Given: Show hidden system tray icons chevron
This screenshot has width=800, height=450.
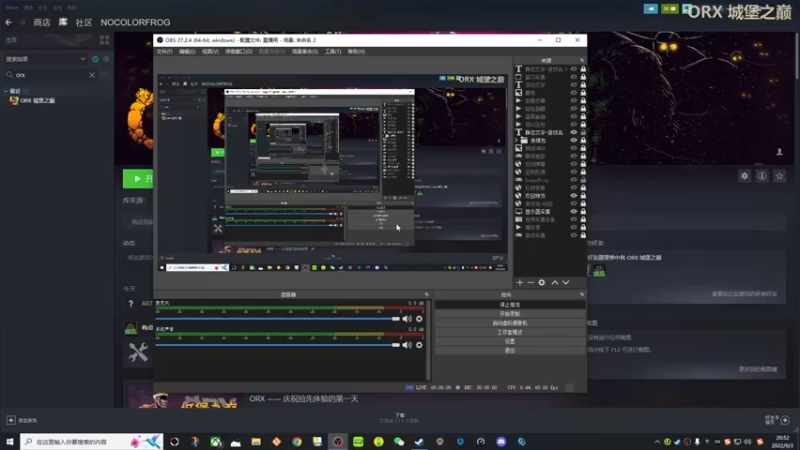Looking at the screenshot, I should [657, 442].
